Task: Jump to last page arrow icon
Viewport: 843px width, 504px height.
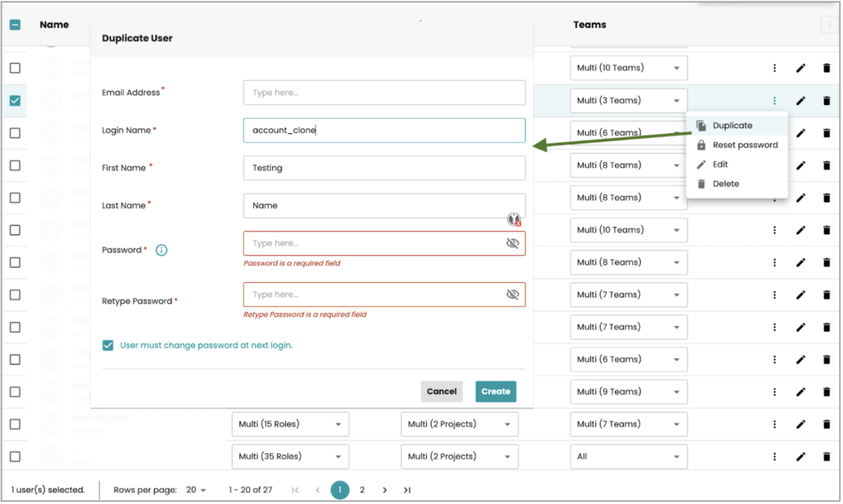Action: (x=407, y=490)
